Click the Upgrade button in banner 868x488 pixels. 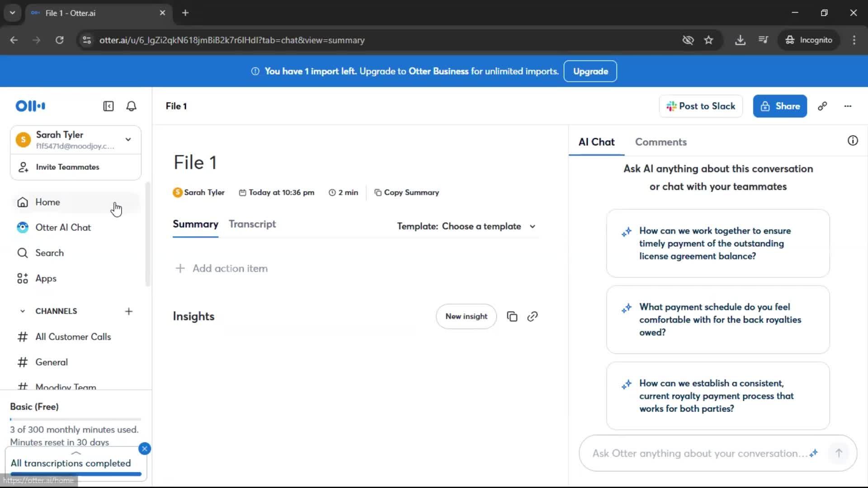(590, 71)
